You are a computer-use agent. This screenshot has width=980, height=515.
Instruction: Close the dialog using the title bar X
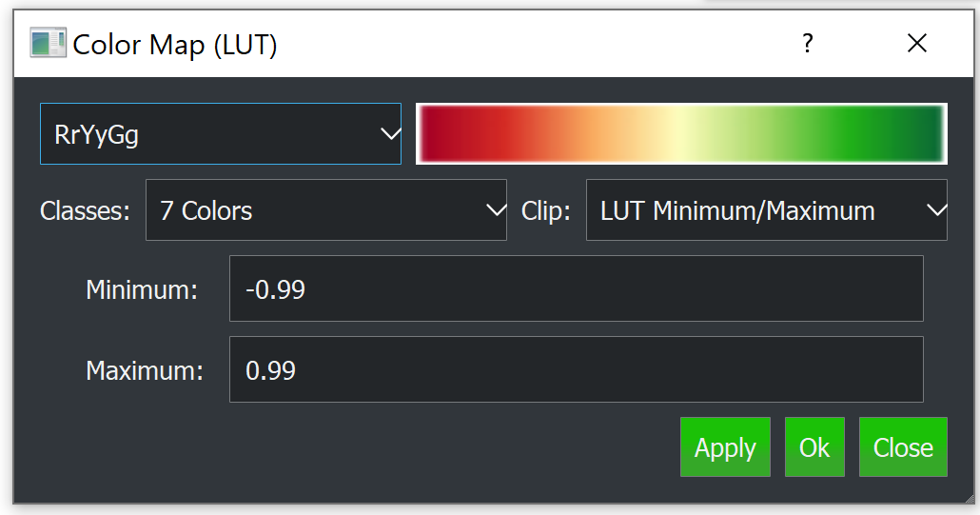916,44
